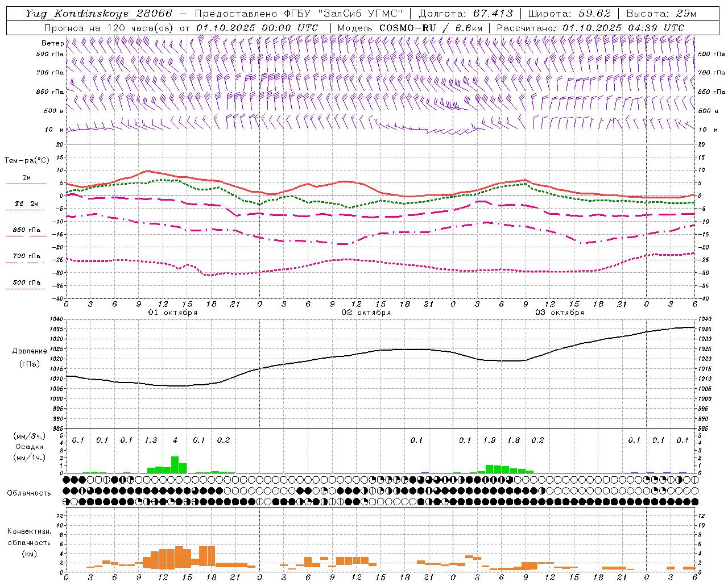Click the tallest green precipitation bar

click(x=175, y=464)
